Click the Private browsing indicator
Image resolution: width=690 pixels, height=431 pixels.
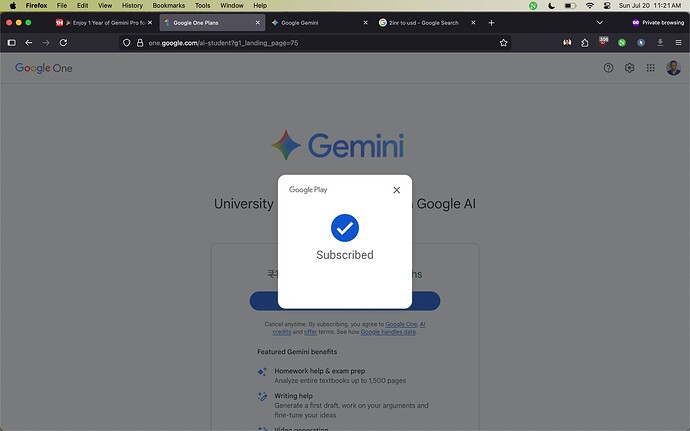(x=658, y=22)
